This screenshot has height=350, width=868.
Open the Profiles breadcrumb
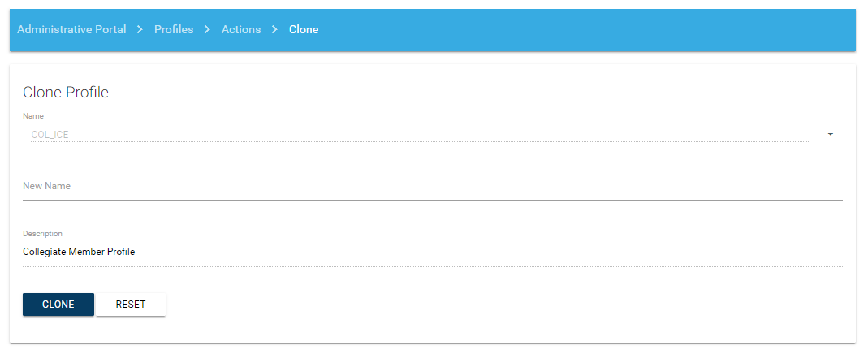[x=174, y=30]
